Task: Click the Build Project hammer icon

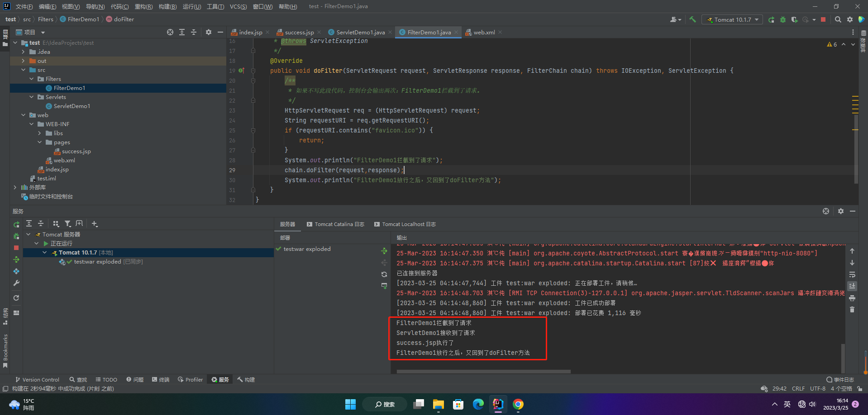Action: (x=692, y=19)
